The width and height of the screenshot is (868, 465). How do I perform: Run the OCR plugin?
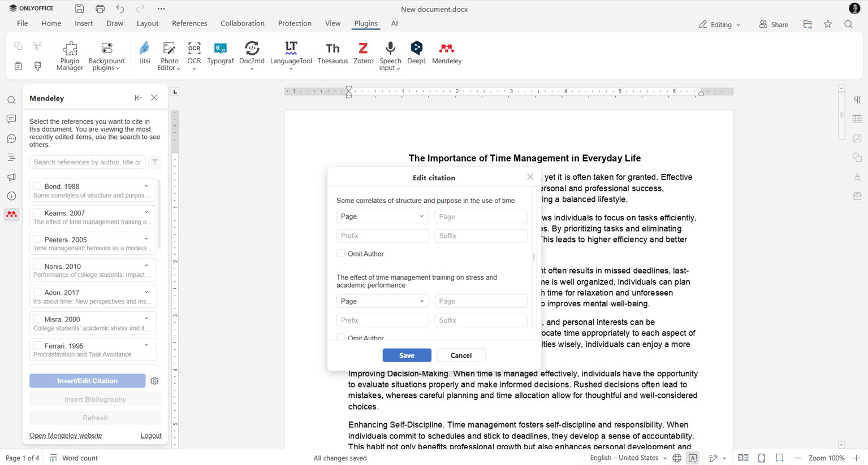point(194,56)
